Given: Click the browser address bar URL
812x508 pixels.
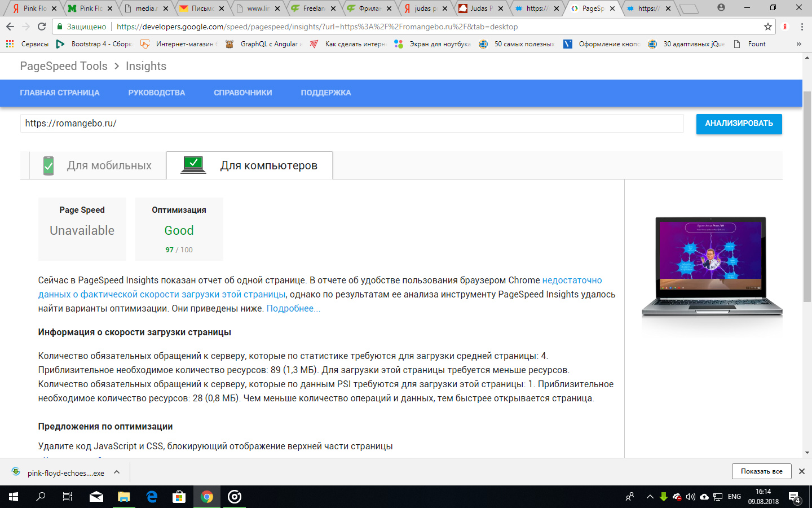Looking at the screenshot, I should [x=317, y=27].
